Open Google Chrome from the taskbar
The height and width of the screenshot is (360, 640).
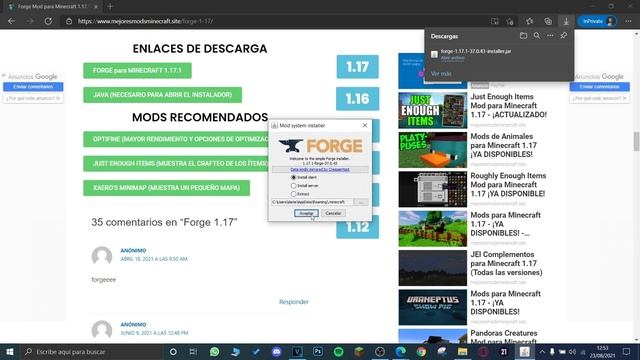[421, 351]
